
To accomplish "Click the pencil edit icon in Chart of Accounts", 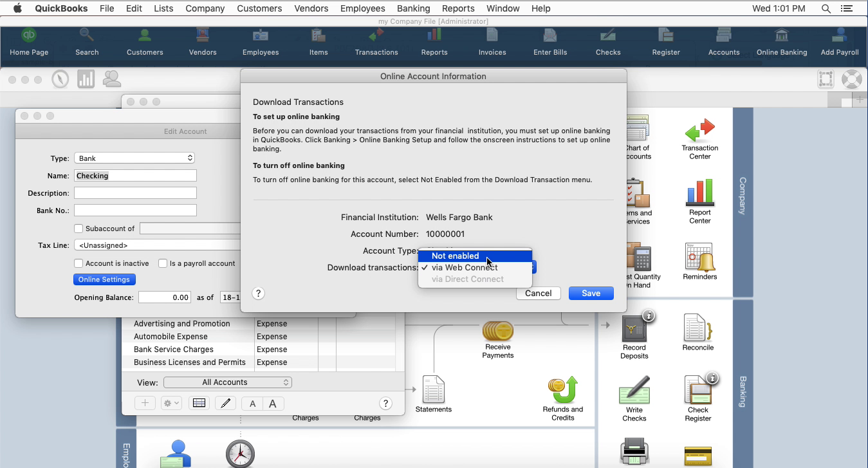I will click(225, 403).
